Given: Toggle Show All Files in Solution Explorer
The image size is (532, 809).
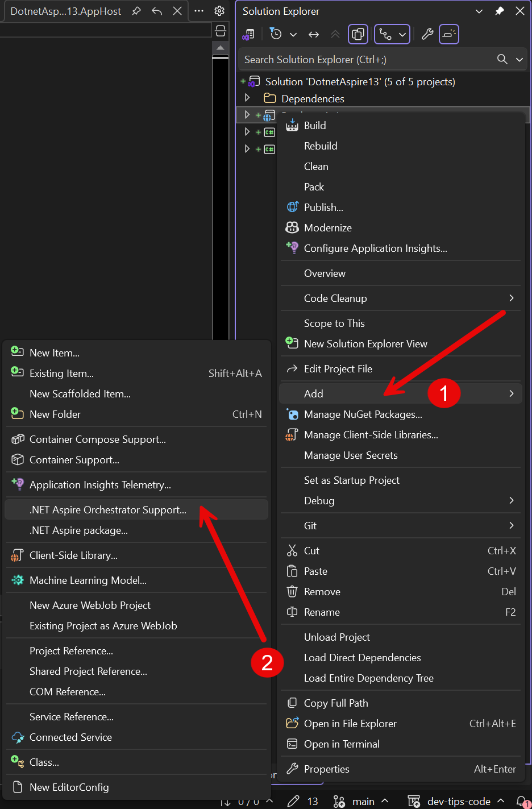Looking at the screenshot, I should click(x=358, y=35).
